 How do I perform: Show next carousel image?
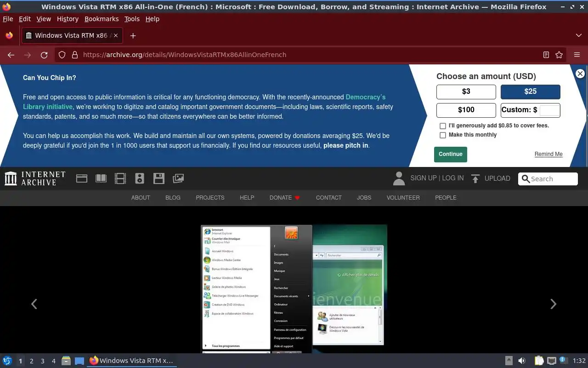point(553,304)
